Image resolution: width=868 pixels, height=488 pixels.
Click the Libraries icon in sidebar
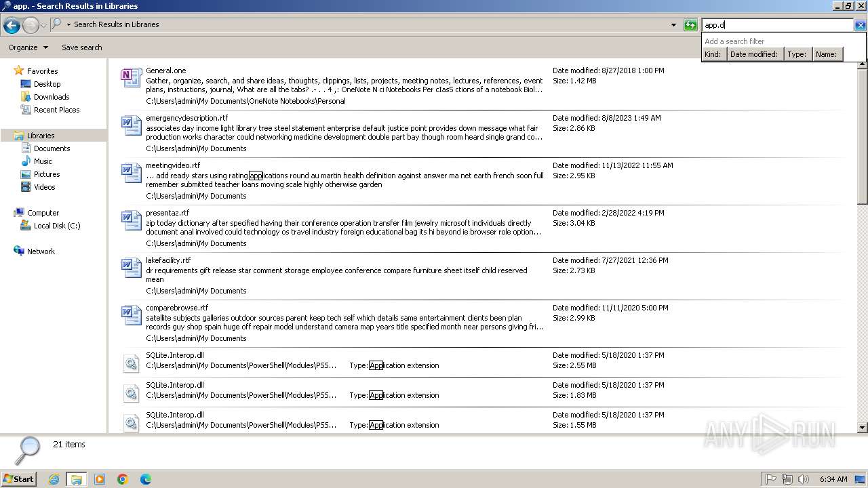[x=19, y=136]
